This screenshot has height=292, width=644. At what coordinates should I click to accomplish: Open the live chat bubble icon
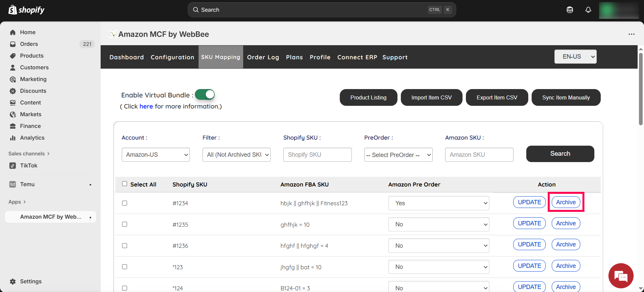pyautogui.click(x=621, y=276)
